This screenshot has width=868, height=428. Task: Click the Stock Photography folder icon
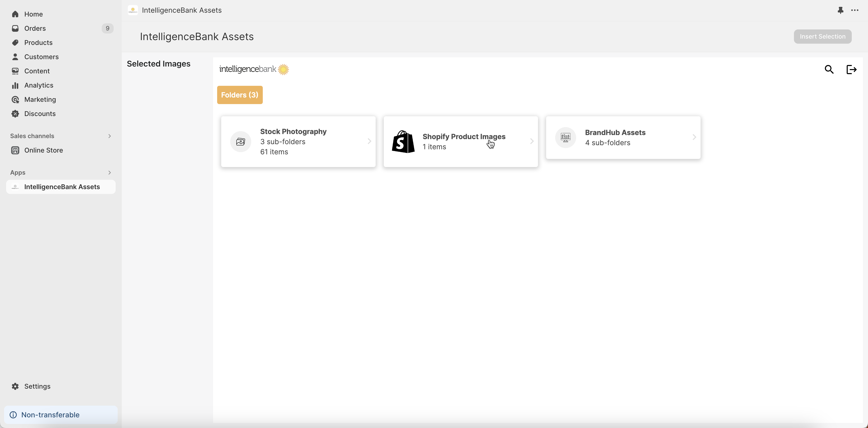(240, 142)
